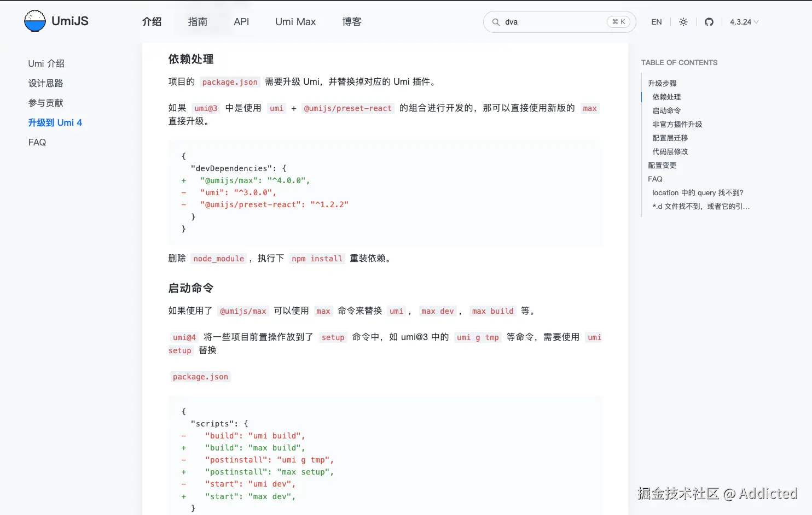The image size is (812, 515).
Task: Open the 介绍 navigation tab
Action: (x=152, y=22)
